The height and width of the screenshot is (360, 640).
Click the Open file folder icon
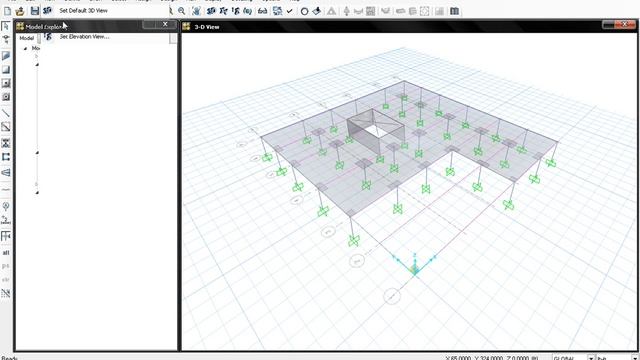[20, 11]
